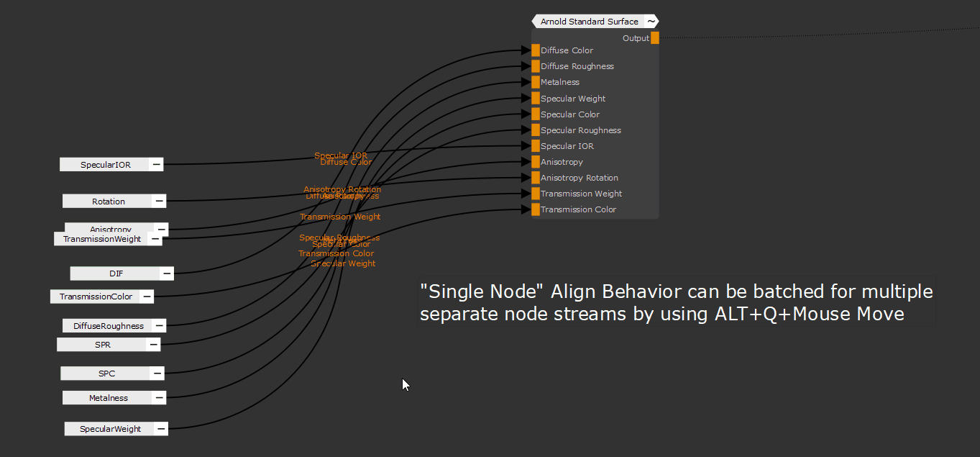Toggle the SPR node collapse button
The width and height of the screenshot is (980, 457).
tap(153, 345)
